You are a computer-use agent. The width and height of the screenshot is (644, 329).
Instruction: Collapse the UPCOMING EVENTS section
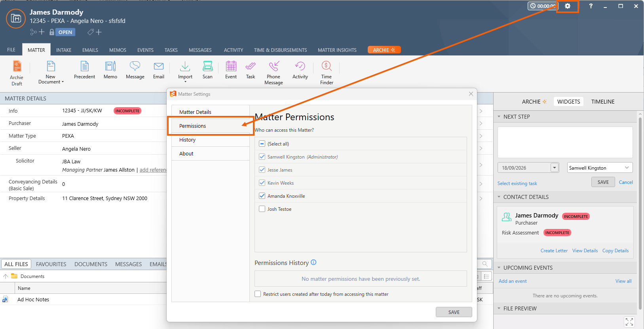(x=499, y=268)
